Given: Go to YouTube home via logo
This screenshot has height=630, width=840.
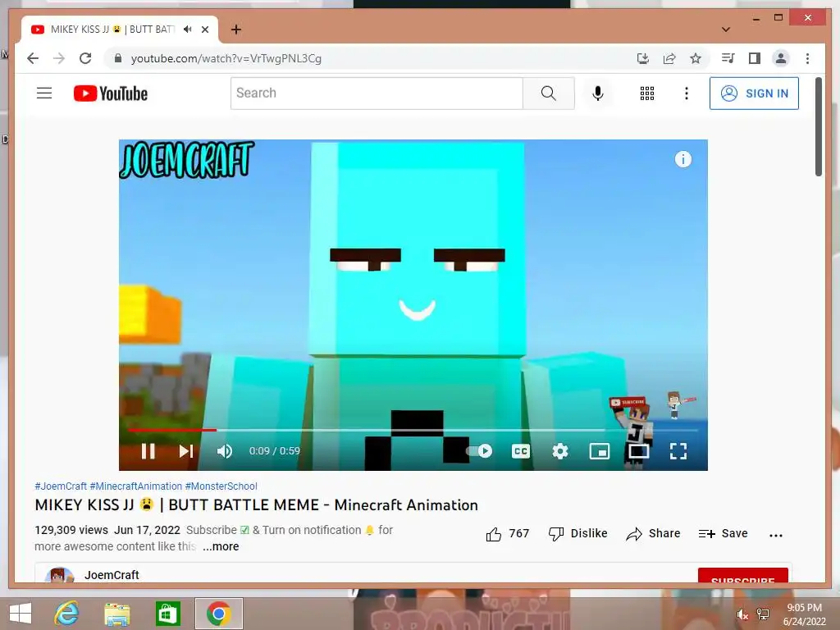Looking at the screenshot, I should click(111, 94).
